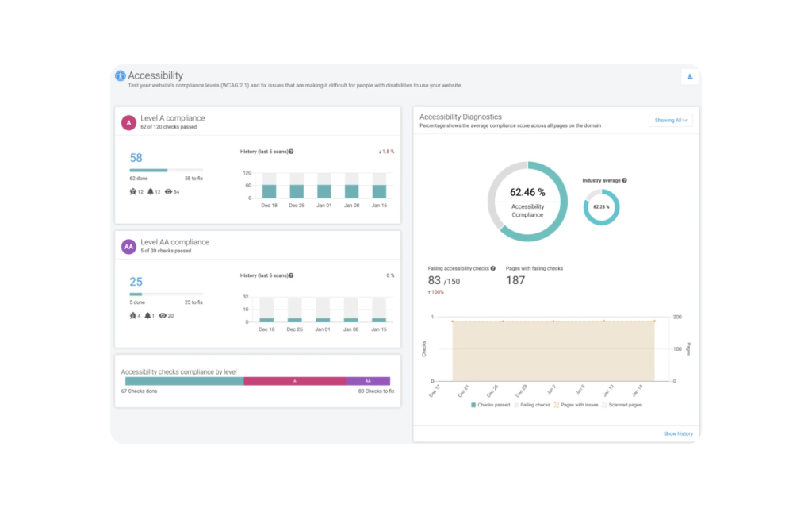Click the download report icon top right

click(x=689, y=76)
